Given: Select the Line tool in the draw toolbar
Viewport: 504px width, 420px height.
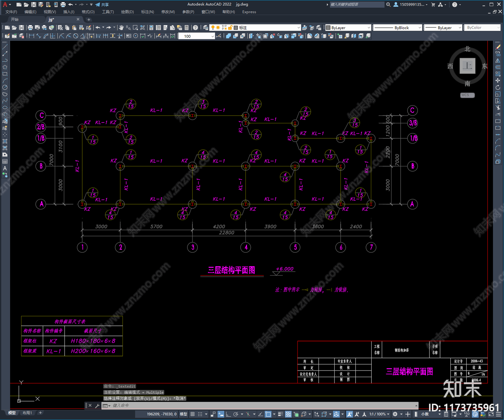Looking at the screenshot, I should coord(5,47).
